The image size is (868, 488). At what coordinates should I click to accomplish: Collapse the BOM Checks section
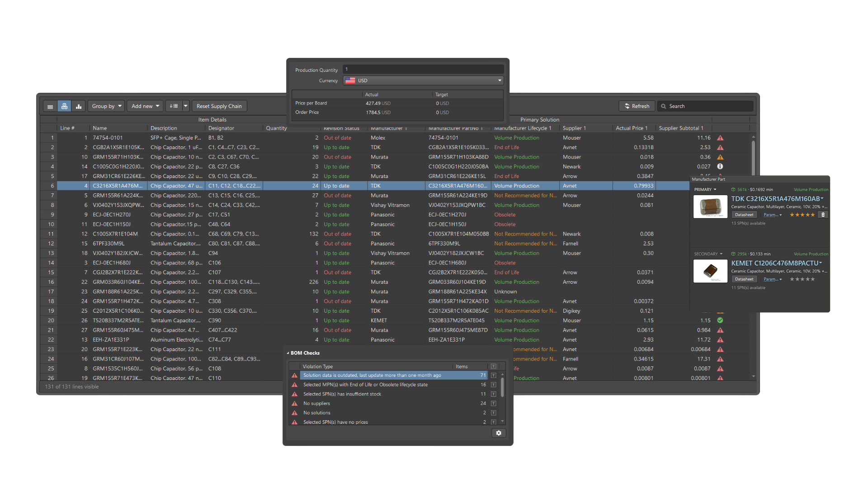point(288,353)
